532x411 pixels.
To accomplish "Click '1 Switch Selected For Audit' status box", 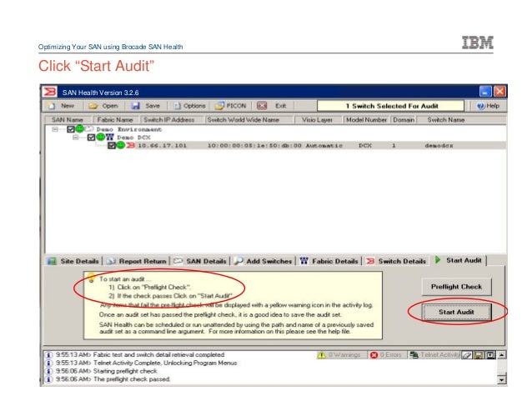I will (x=391, y=106).
